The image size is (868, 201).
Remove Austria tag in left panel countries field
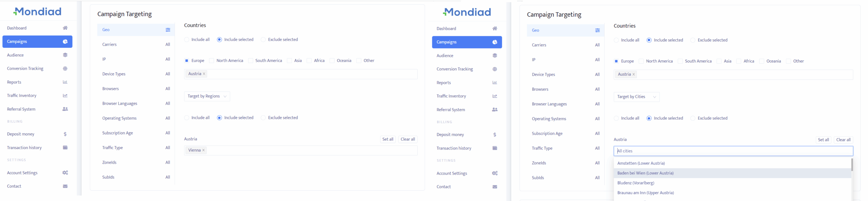tap(204, 74)
